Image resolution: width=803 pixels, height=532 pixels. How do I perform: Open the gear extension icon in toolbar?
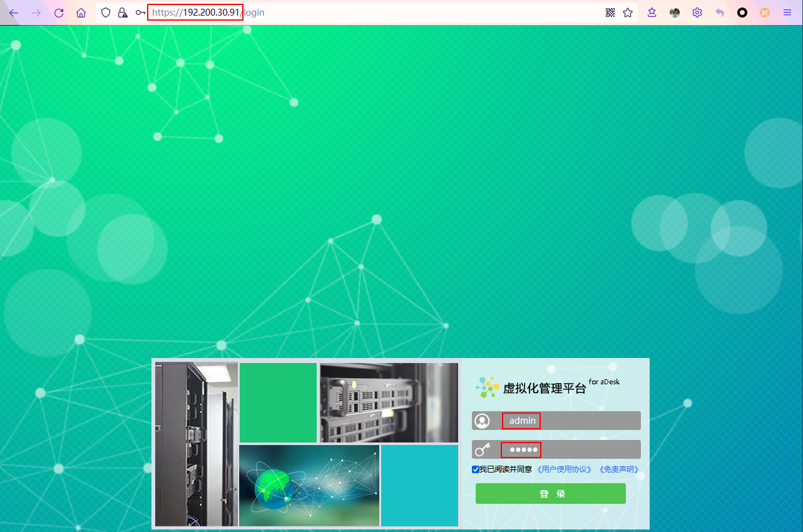click(697, 13)
